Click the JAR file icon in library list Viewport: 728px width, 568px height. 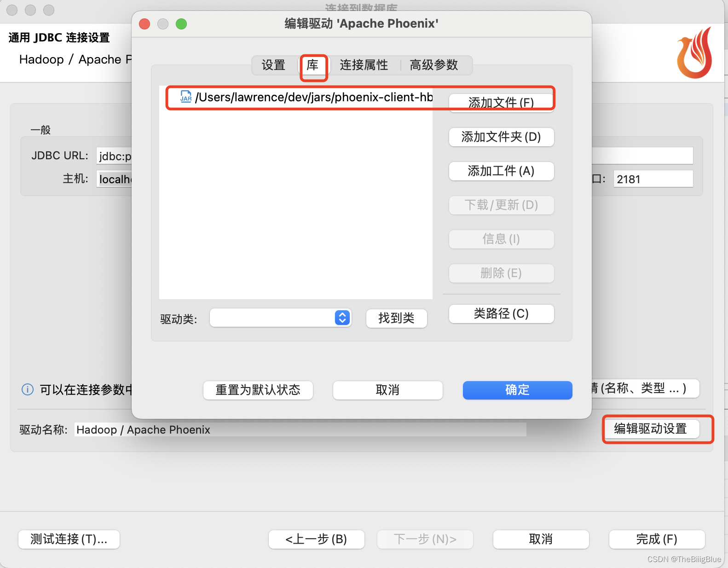pos(186,96)
